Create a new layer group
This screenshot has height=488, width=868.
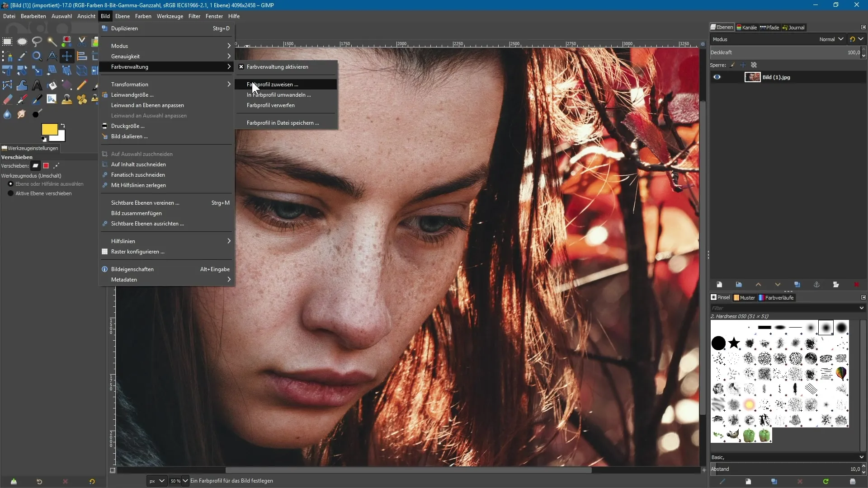[739, 285]
